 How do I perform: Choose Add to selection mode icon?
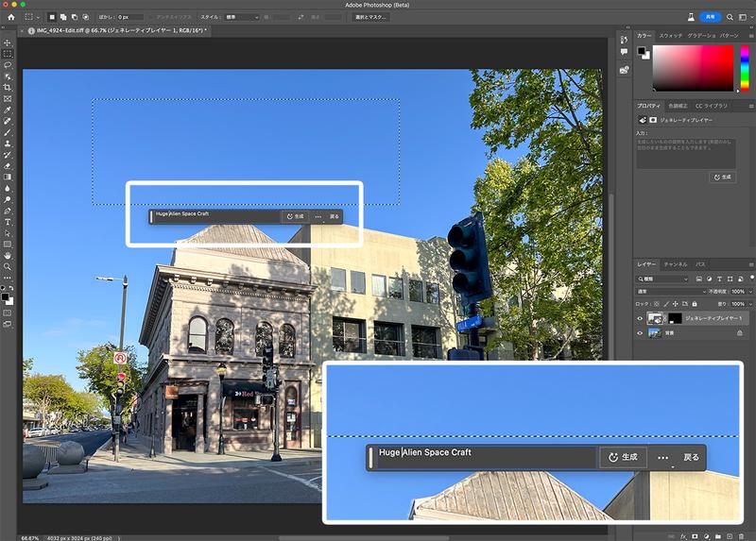click(x=63, y=17)
